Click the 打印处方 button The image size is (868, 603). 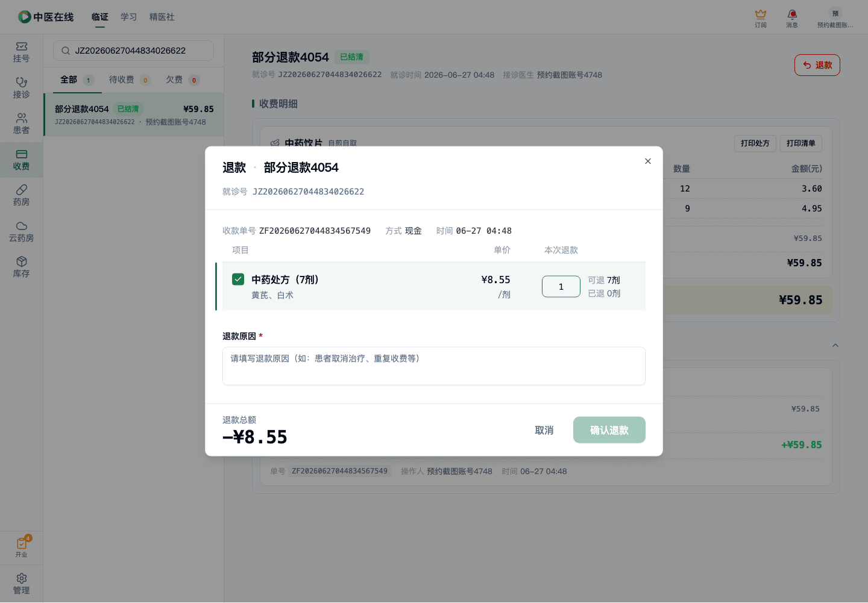755,143
